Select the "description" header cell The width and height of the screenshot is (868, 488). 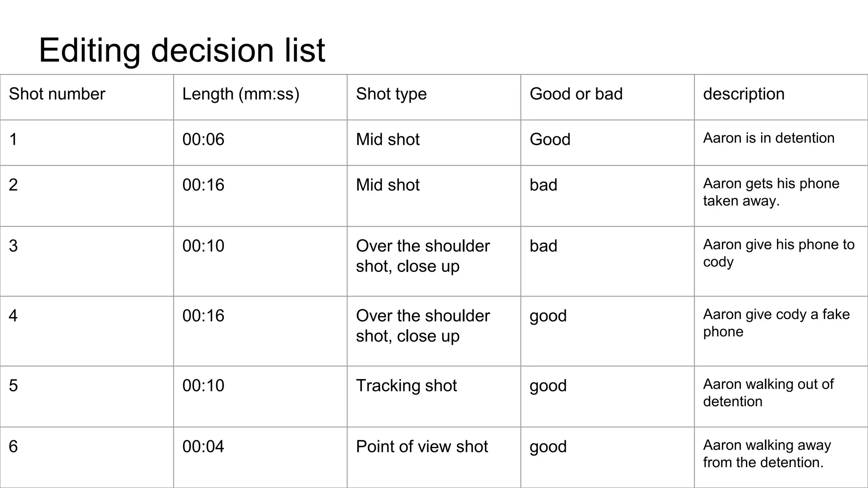[744, 94]
